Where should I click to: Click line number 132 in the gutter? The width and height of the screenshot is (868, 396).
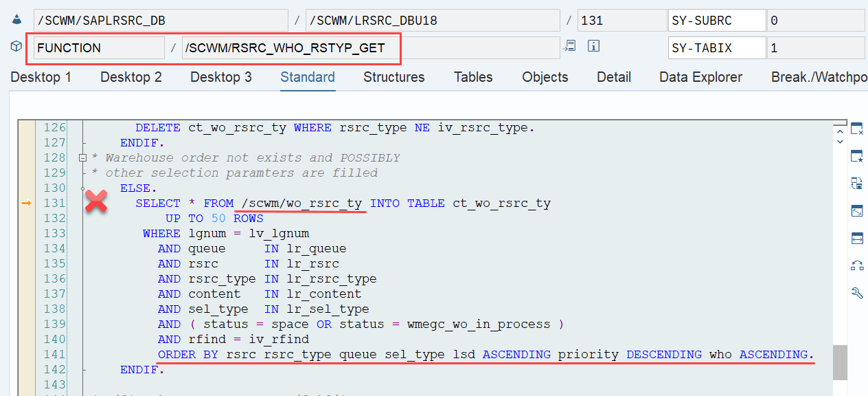pos(54,219)
